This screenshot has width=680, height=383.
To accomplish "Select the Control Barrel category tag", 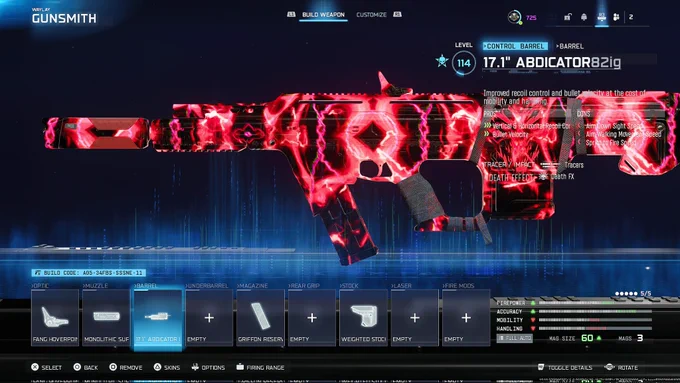I will coord(515,46).
